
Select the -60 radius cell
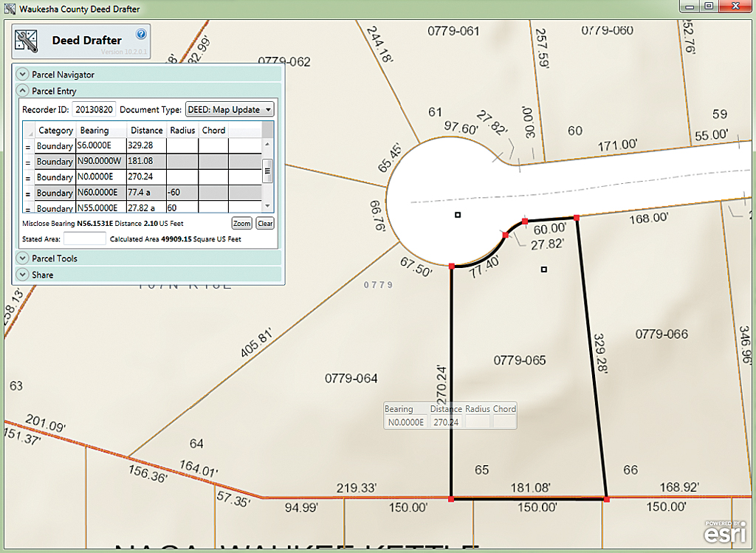click(x=182, y=193)
